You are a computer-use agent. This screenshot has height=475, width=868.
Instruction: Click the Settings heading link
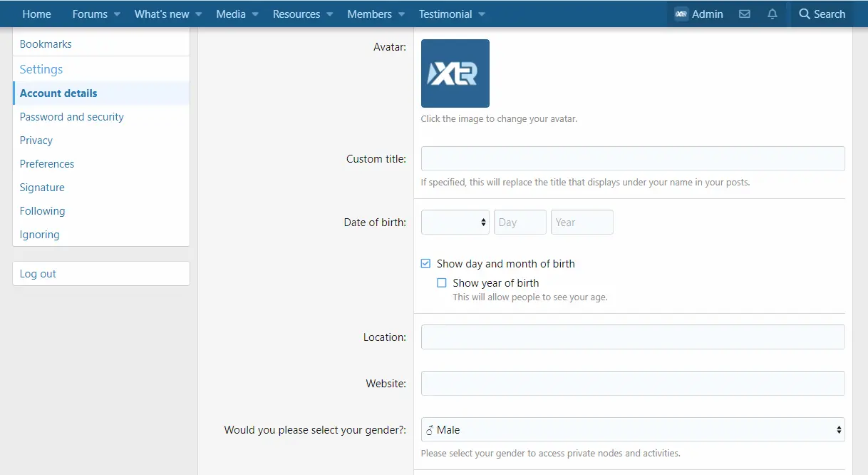click(x=41, y=69)
